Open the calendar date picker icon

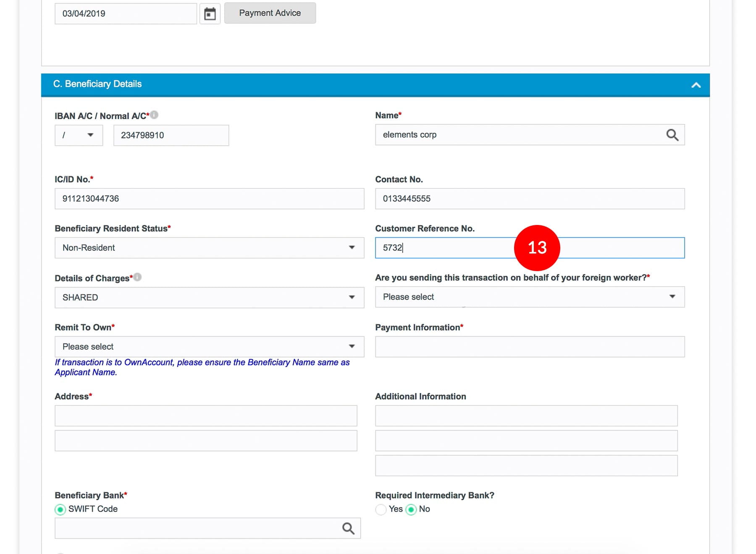pos(210,14)
